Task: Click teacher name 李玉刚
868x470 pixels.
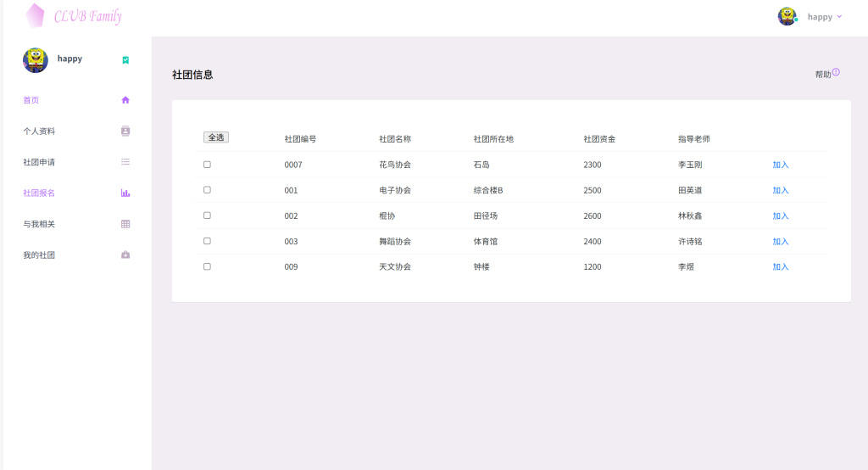Action: pyautogui.click(x=690, y=165)
